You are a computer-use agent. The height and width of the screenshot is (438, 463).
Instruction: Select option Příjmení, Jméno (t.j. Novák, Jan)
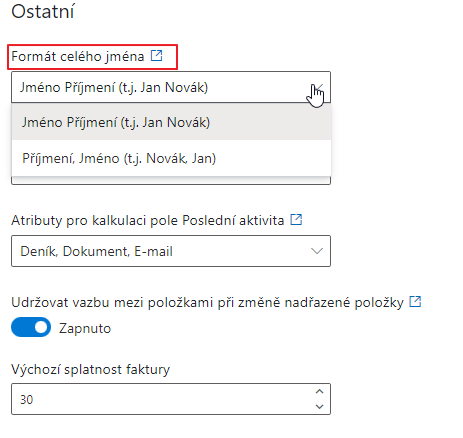point(171,158)
